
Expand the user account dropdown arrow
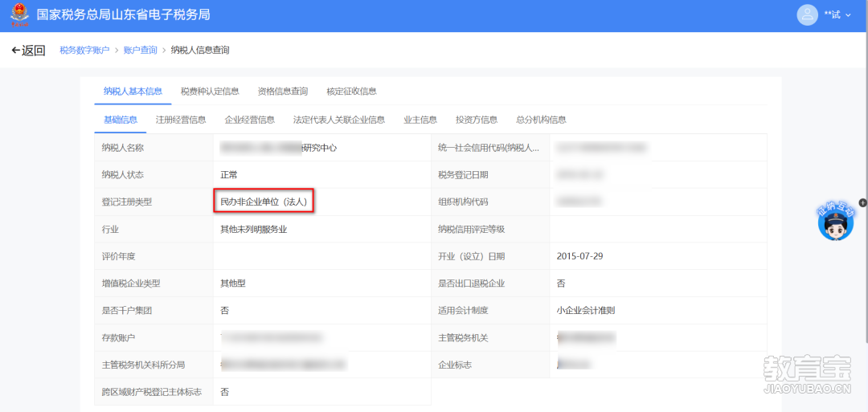click(848, 15)
